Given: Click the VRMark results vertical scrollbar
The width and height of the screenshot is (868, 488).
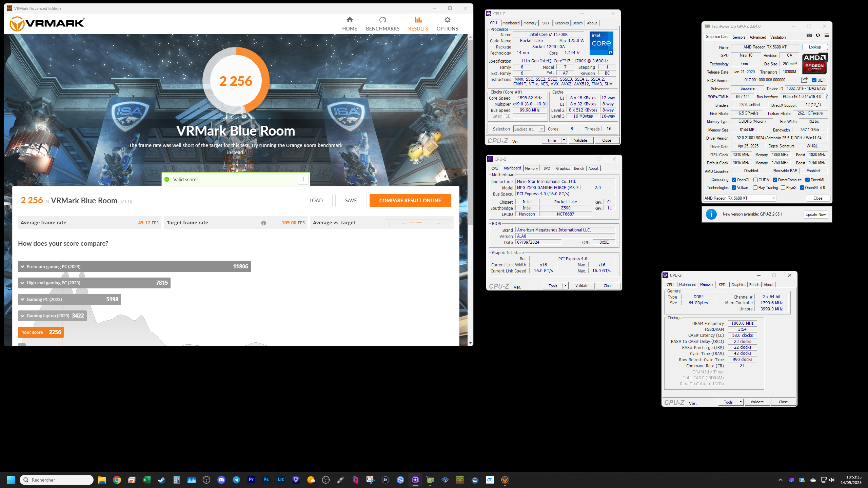Looking at the screenshot, I should tap(470, 132).
